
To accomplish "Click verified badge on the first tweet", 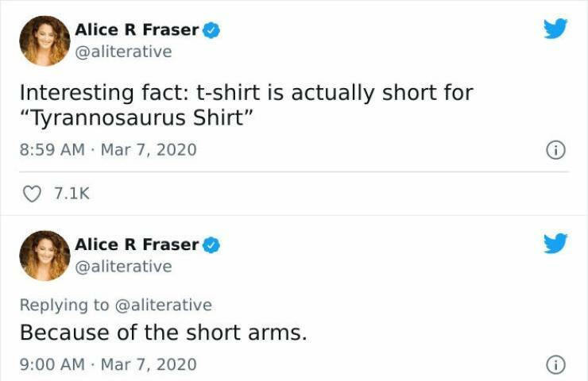I will [x=211, y=30].
